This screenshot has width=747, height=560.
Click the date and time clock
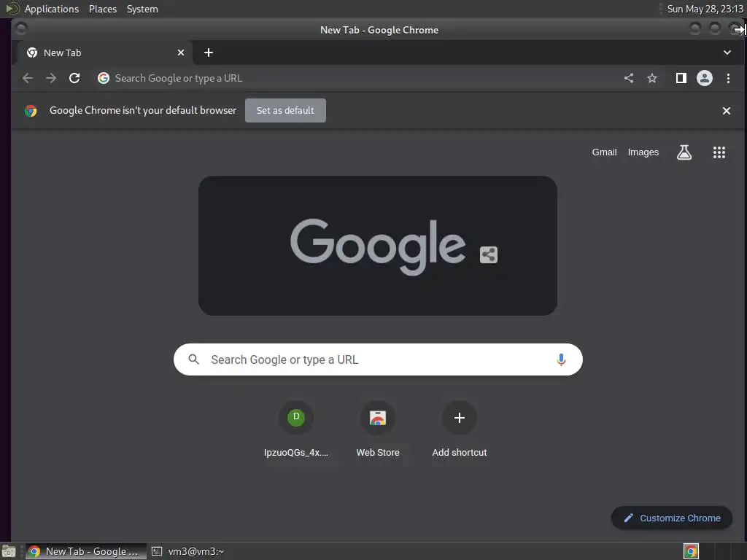click(705, 9)
